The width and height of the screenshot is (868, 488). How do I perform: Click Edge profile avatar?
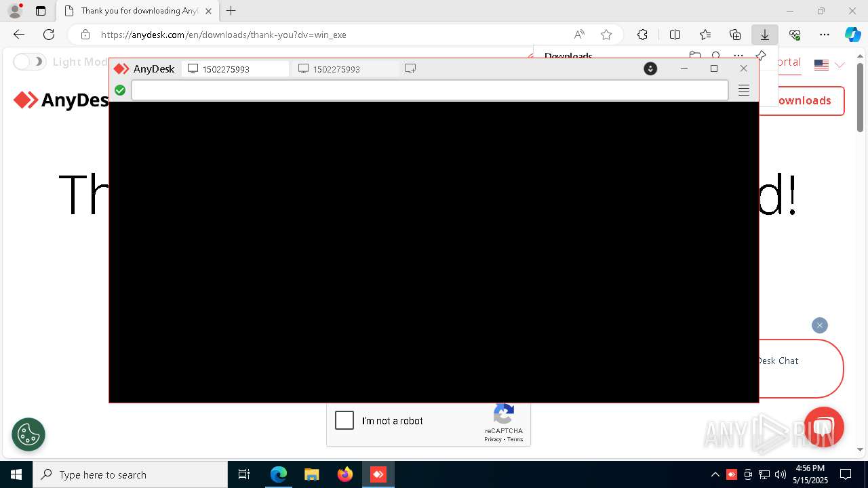[15, 10]
